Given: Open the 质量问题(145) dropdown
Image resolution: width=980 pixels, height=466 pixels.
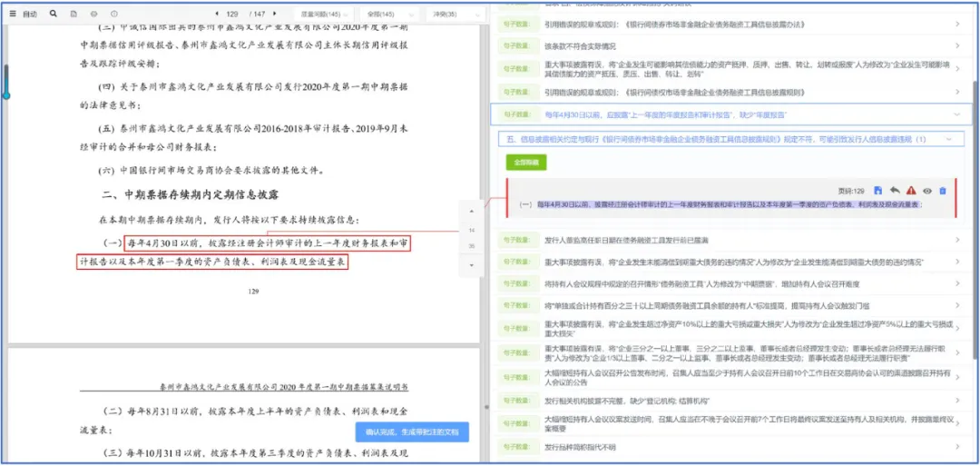Looking at the screenshot, I should tap(323, 14).
